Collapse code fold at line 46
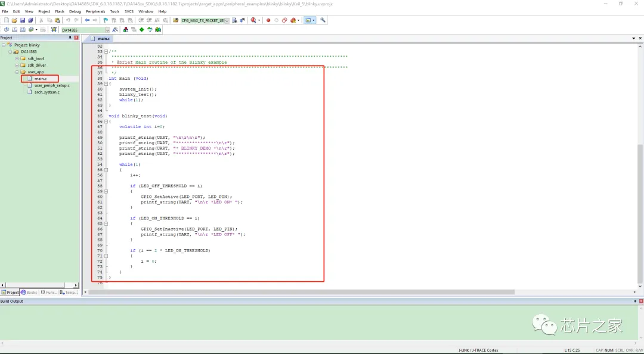Image resolution: width=644 pixels, height=354 pixels. click(x=106, y=121)
